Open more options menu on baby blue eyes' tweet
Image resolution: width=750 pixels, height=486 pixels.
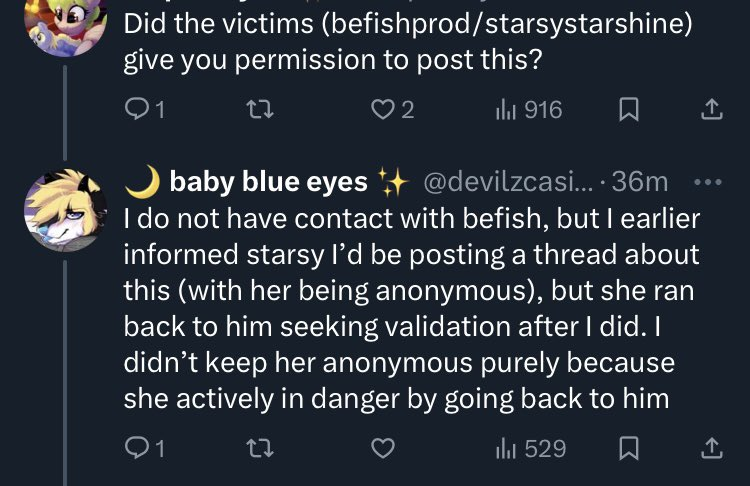coord(707,182)
